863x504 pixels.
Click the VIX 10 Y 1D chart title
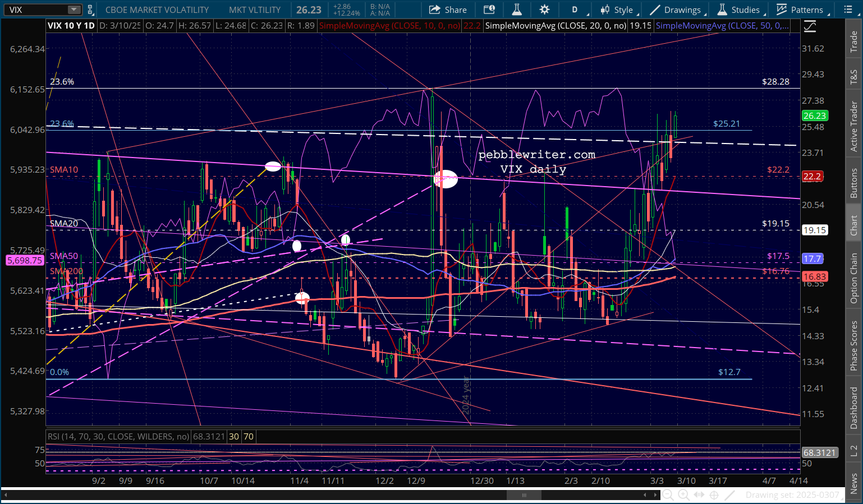pyautogui.click(x=71, y=26)
